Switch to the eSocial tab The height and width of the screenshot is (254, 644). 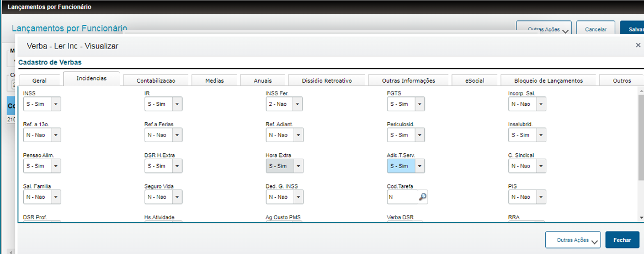click(x=475, y=80)
